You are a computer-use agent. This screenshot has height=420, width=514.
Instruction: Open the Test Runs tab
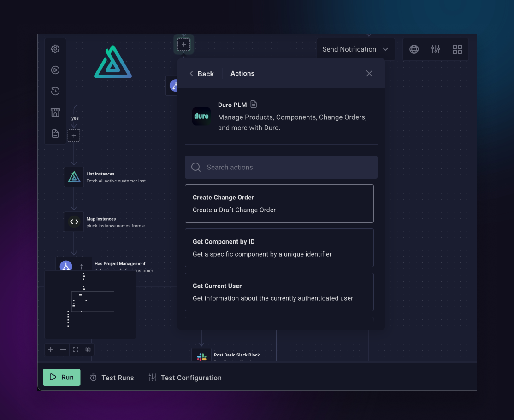tap(112, 378)
